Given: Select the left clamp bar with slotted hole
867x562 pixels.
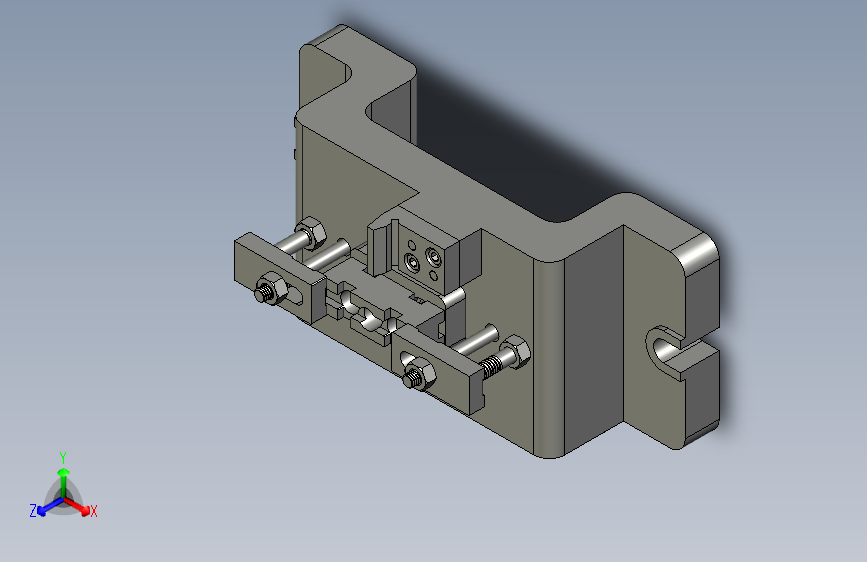Looking at the screenshot, I should pos(279,277).
